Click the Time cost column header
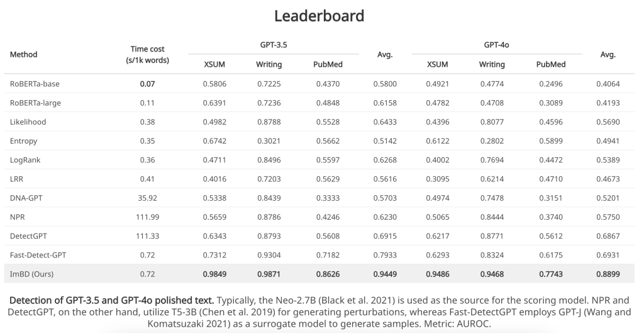The image size is (644, 333). [147, 55]
